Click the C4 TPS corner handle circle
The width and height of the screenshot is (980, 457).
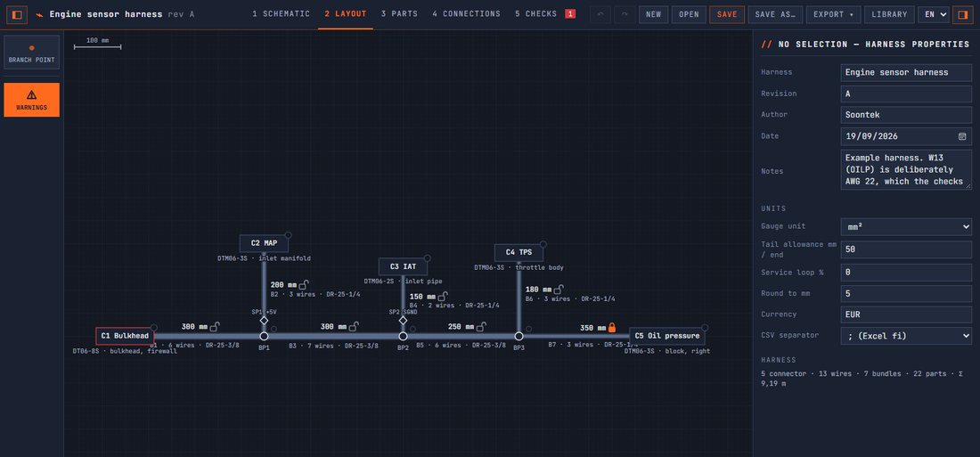[x=543, y=244]
